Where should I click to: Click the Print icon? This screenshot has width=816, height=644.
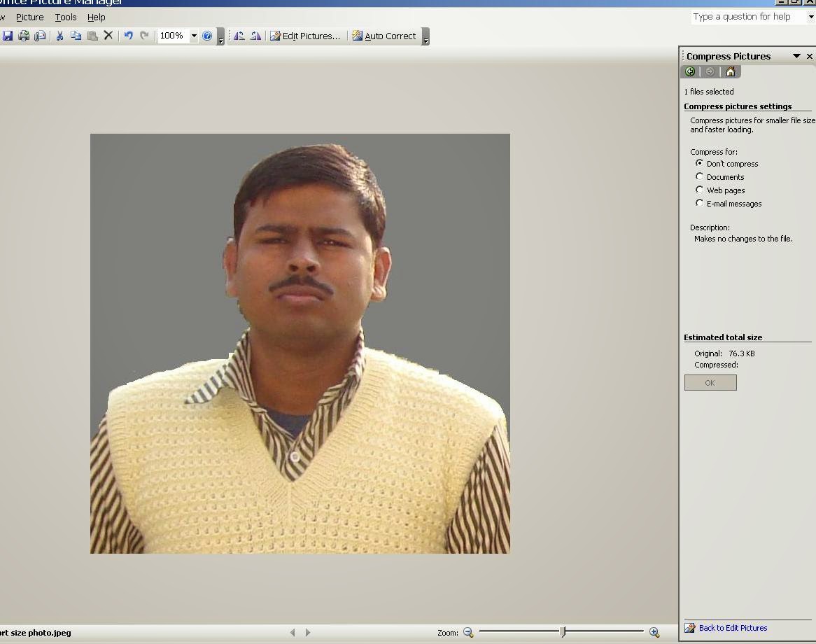[24, 36]
